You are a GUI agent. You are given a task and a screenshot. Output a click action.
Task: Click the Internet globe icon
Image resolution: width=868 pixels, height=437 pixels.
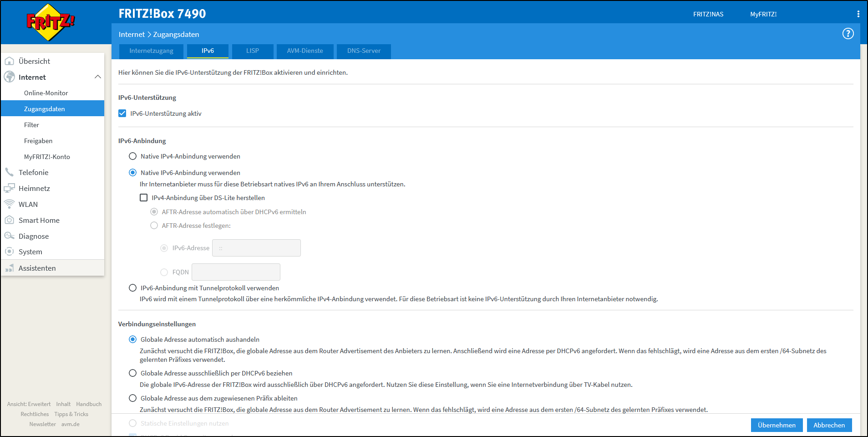[x=9, y=77]
